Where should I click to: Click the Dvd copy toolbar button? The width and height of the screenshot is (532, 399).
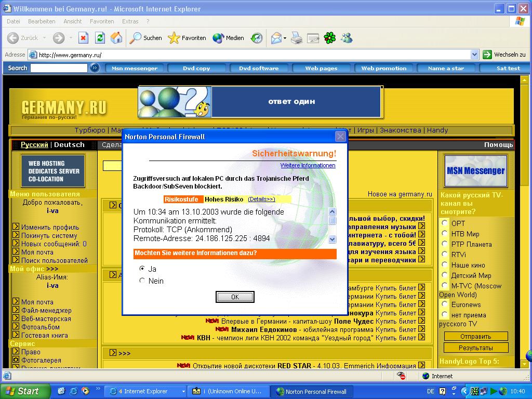(x=196, y=68)
